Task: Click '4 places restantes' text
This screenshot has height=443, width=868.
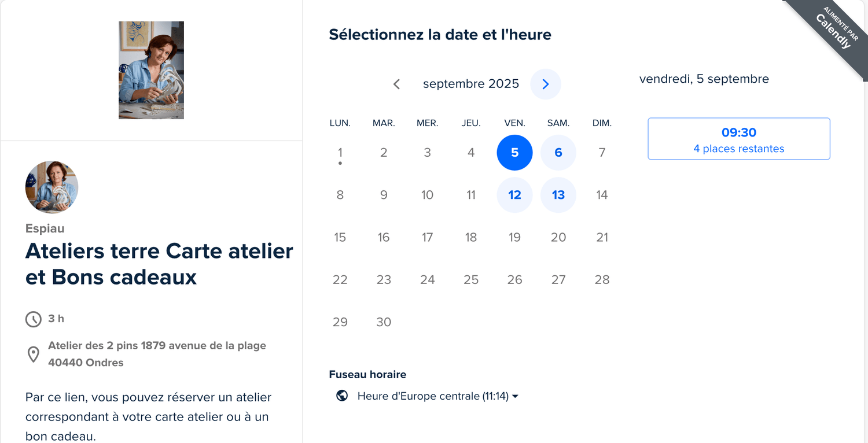Action: [x=739, y=149]
